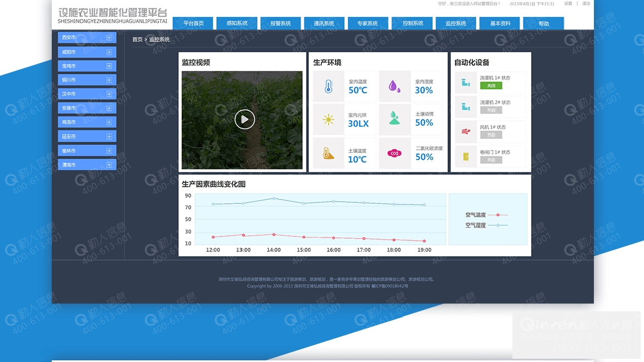Expand the 安康市 plus icon

click(x=109, y=108)
